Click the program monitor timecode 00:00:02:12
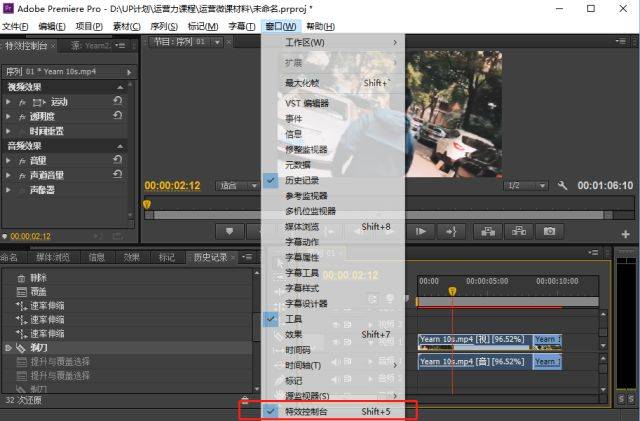This screenshot has width=640, height=421. tap(172, 186)
